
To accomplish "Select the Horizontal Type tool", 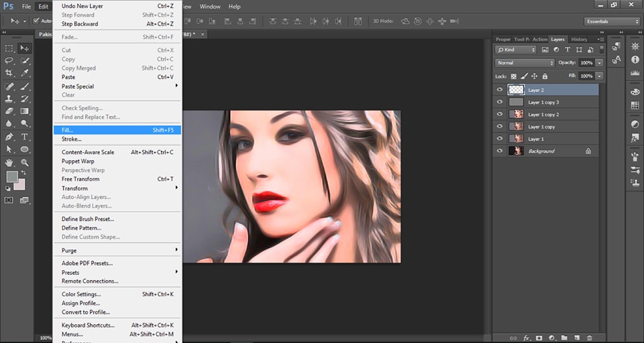I will point(25,137).
